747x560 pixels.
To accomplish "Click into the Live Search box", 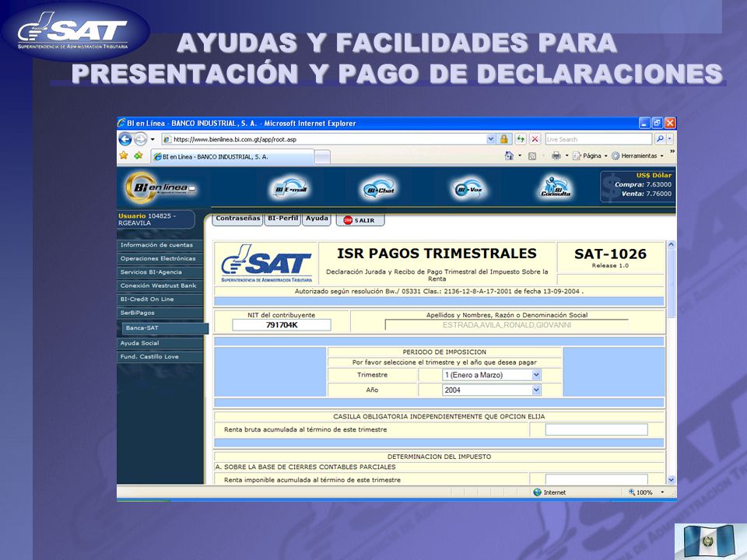I will click(598, 139).
